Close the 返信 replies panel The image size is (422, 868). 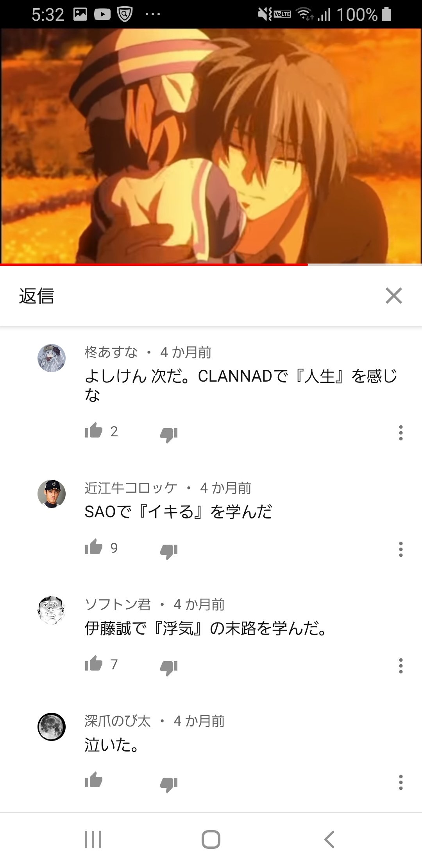(393, 296)
